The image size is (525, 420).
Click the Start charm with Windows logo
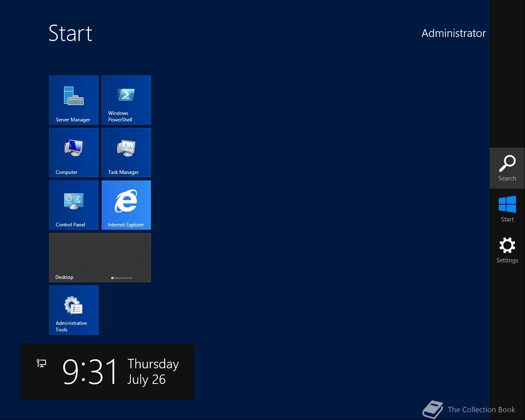tap(507, 209)
